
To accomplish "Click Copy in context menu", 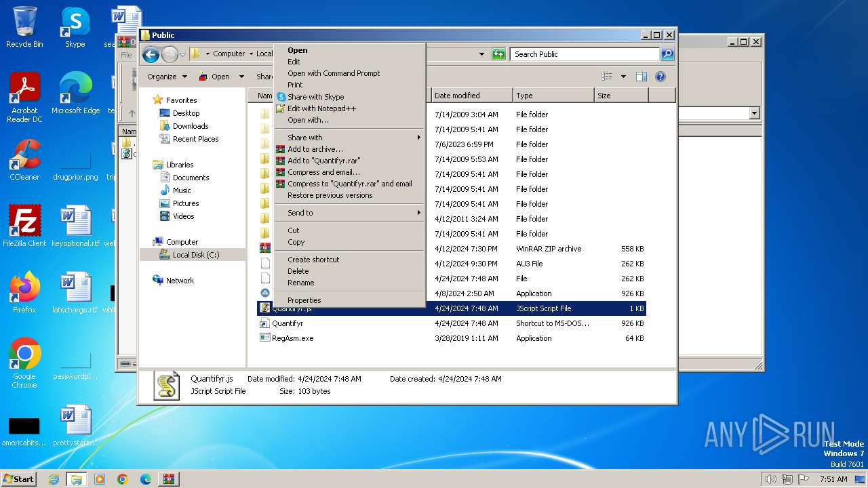I will pyautogui.click(x=349, y=242).
